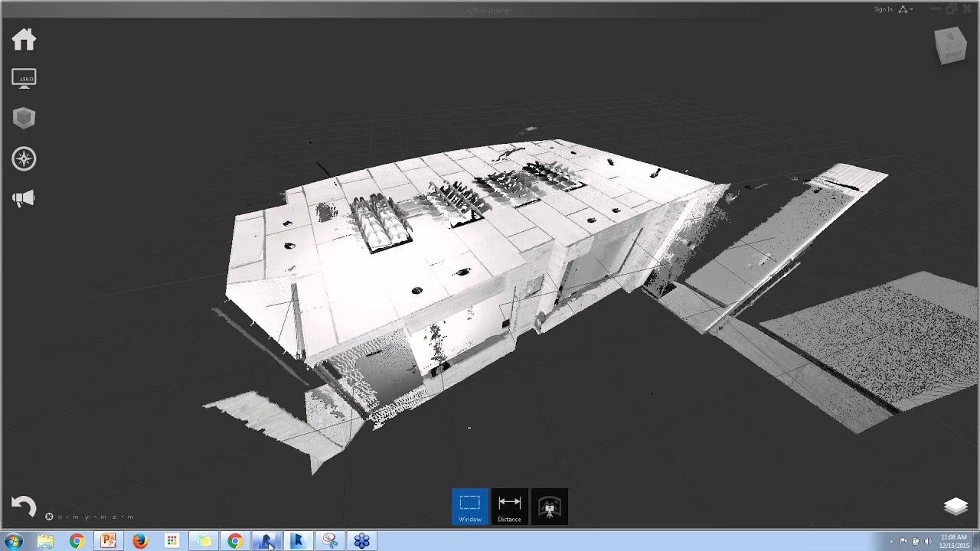Viewport: 980px width, 551px height.
Task: Open the Home menu icon
Action: [x=24, y=39]
